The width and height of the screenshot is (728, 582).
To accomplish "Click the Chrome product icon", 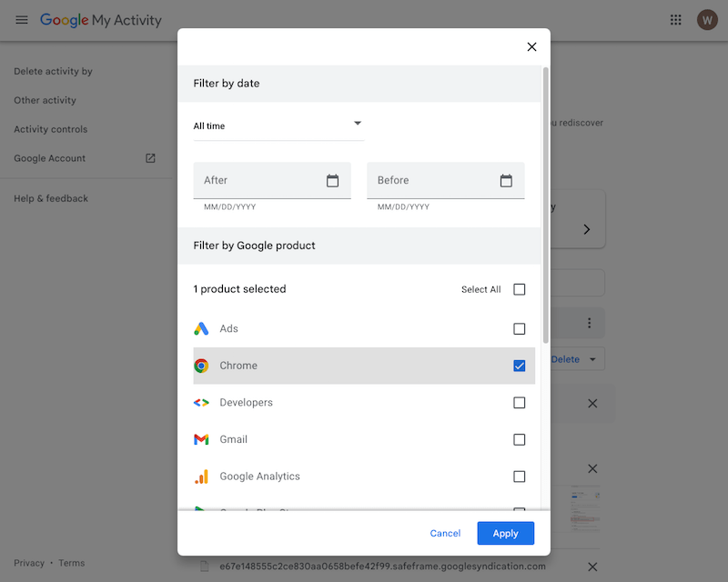I will point(201,366).
